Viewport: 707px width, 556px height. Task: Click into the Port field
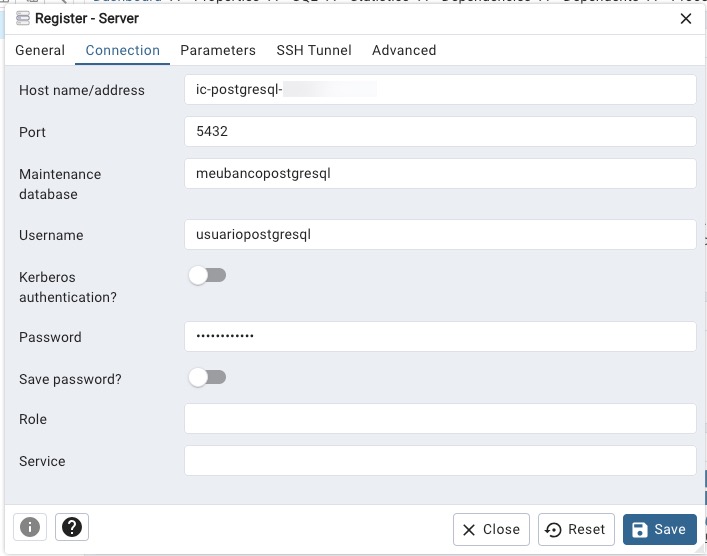(441, 132)
